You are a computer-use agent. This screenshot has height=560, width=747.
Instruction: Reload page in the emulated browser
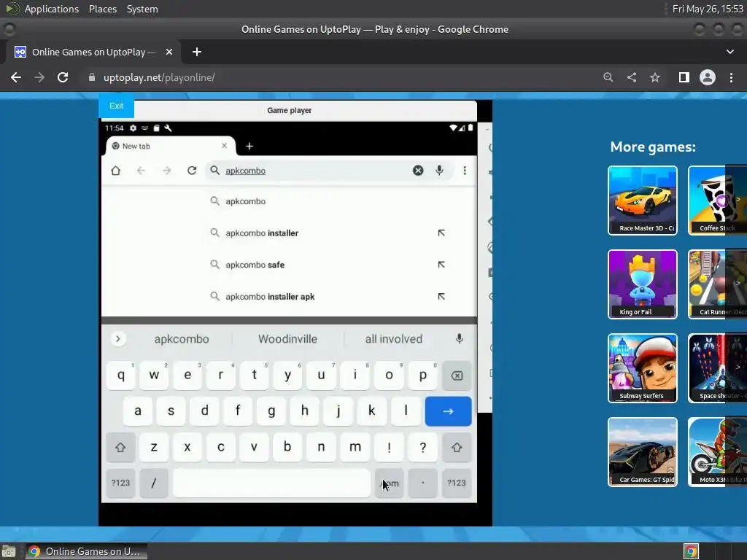(192, 171)
